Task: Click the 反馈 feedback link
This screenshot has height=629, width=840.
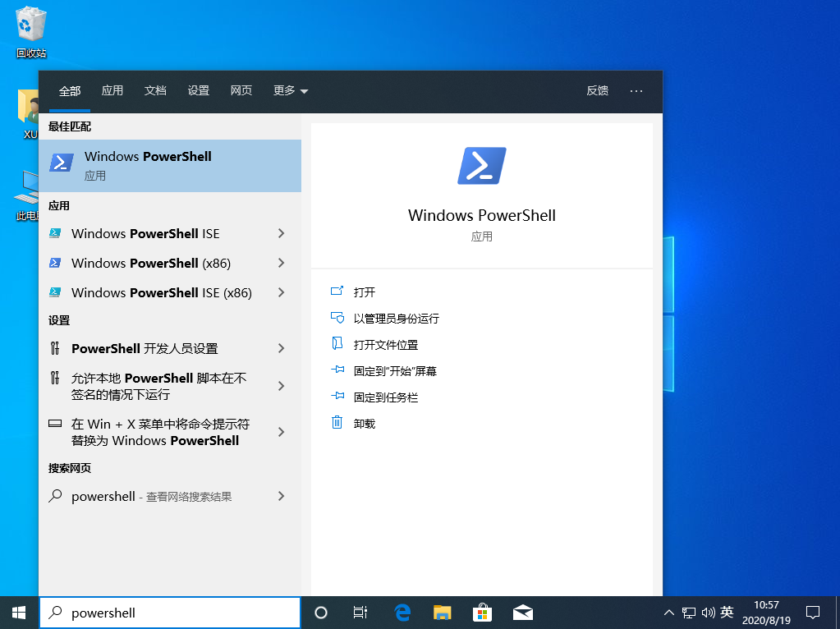Action: pyautogui.click(x=597, y=90)
